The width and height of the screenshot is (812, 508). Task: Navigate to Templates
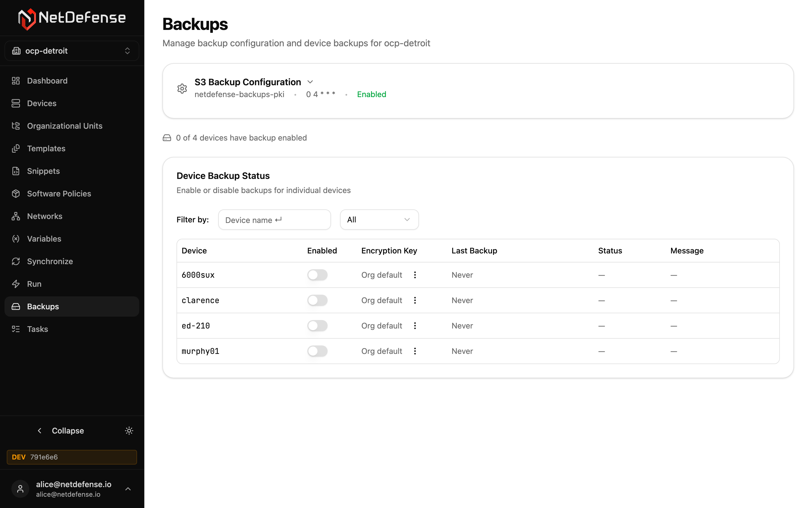pos(72,148)
